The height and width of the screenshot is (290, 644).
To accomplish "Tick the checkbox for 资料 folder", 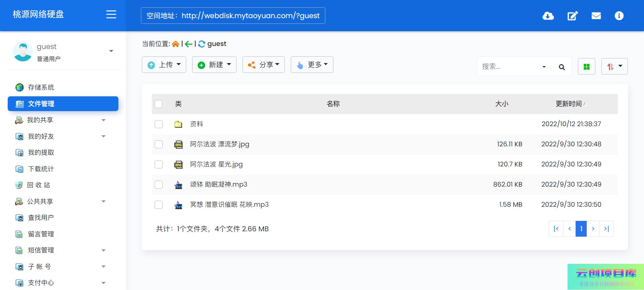I will pos(159,124).
